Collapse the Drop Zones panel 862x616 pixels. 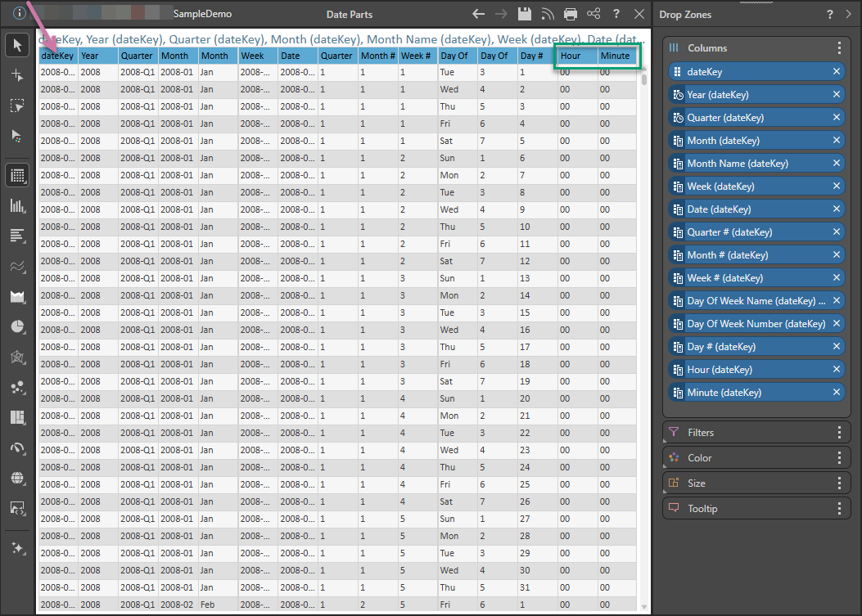851,15
